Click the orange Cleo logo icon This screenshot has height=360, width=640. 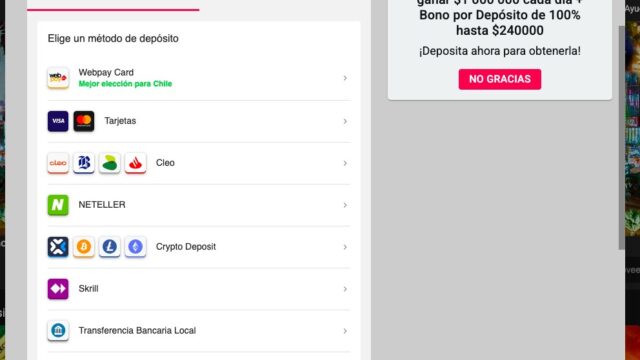tap(58, 163)
